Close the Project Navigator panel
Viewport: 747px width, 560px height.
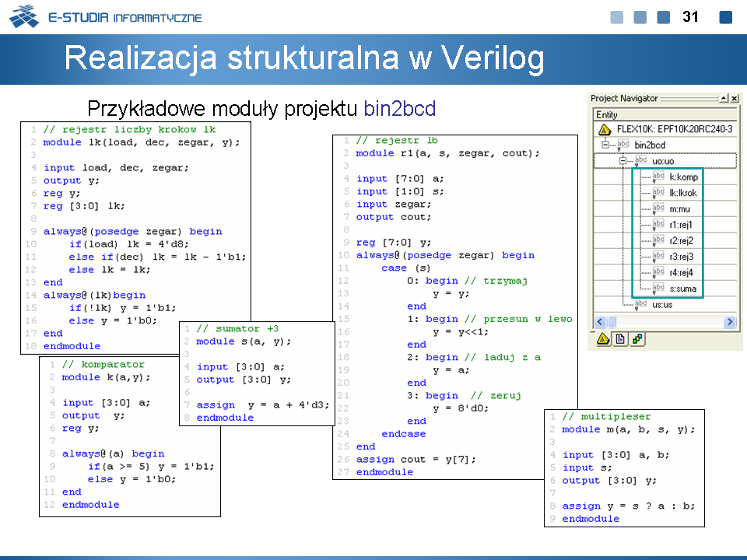[x=734, y=99]
